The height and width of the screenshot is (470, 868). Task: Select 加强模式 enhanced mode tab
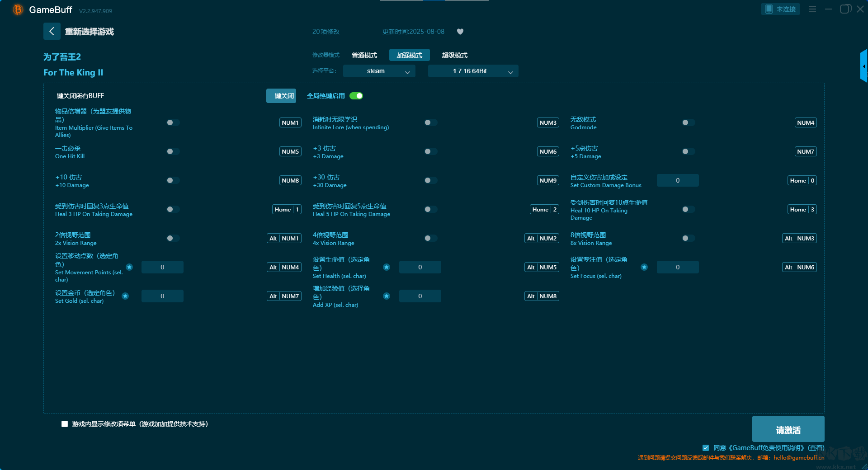click(410, 55)
